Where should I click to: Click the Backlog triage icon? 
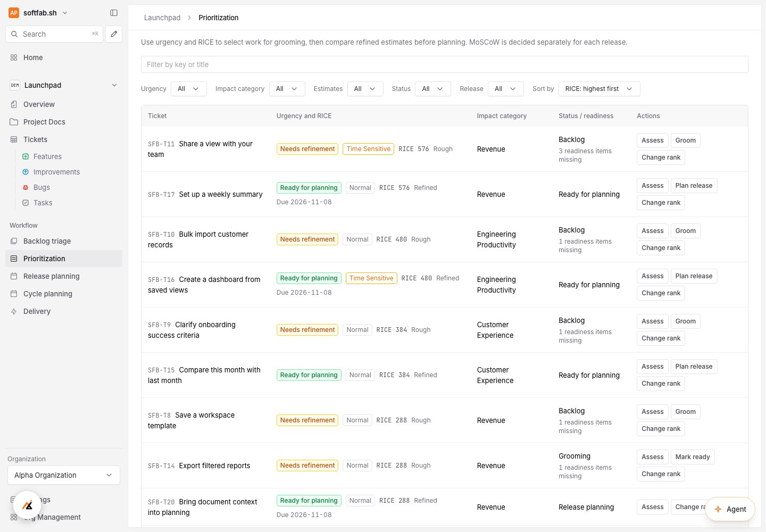tap(14, 241)
